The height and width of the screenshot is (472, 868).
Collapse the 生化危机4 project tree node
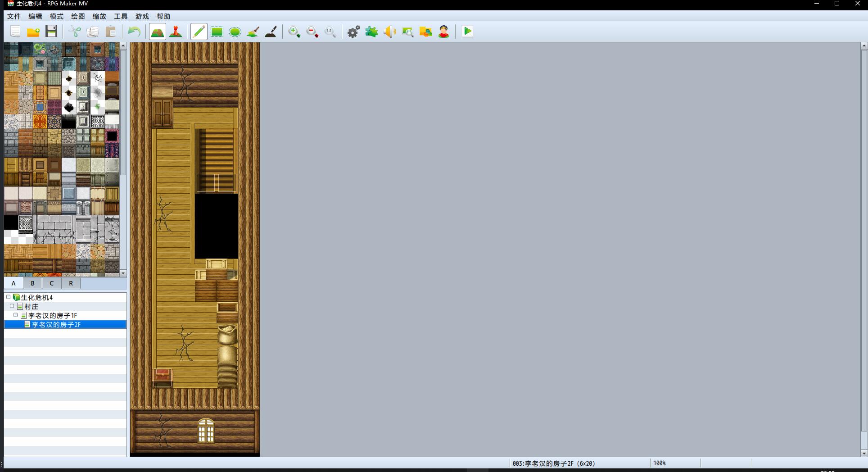coord(8,297)
